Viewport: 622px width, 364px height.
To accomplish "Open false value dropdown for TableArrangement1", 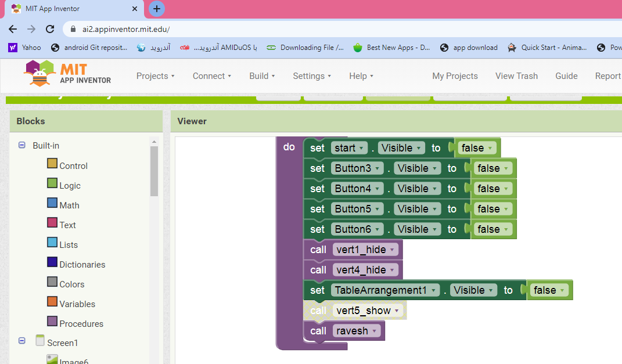I will [x=562, y=290].
